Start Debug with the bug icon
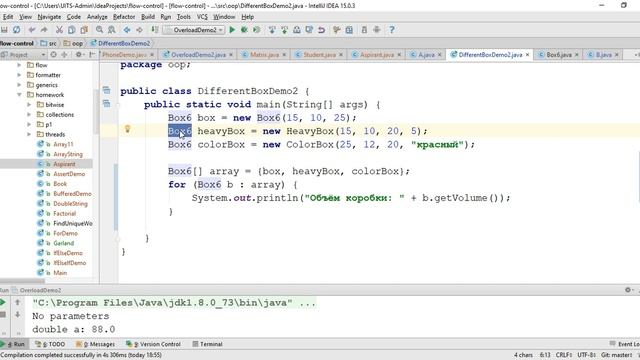Screen dimensions: 640x360 point(244,30)
